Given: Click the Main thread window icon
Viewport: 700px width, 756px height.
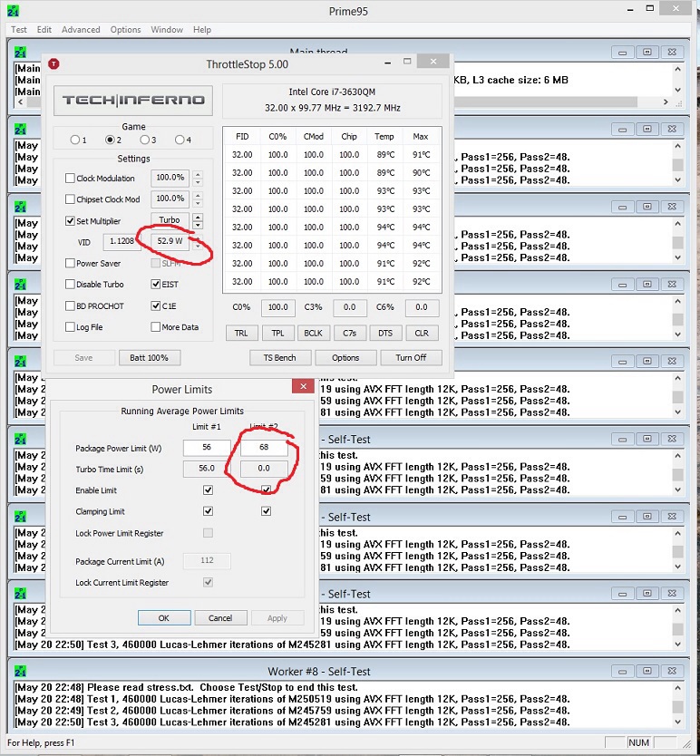Looking at the screenshot, I should point(20,52).
